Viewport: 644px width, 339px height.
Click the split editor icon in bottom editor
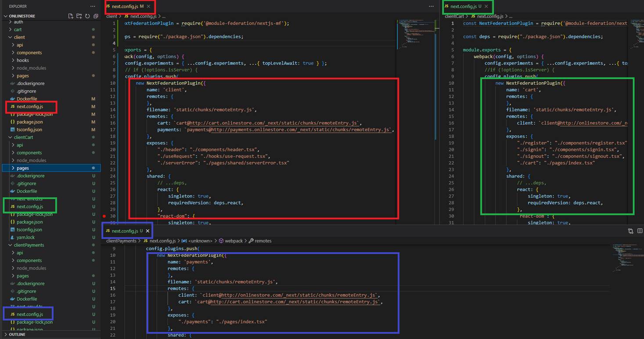[640, 231]
